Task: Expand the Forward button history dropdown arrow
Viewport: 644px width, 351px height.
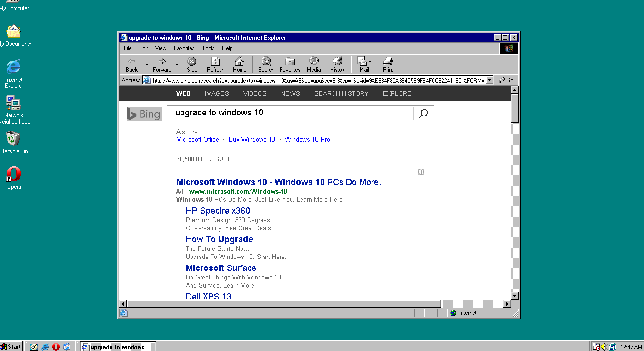Action: click(177, 64)
